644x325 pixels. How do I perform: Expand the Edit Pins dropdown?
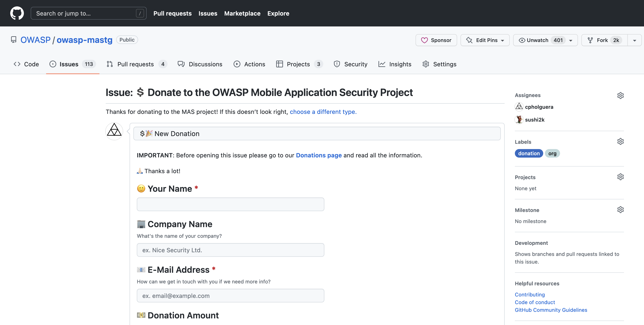tap(485, 40)
